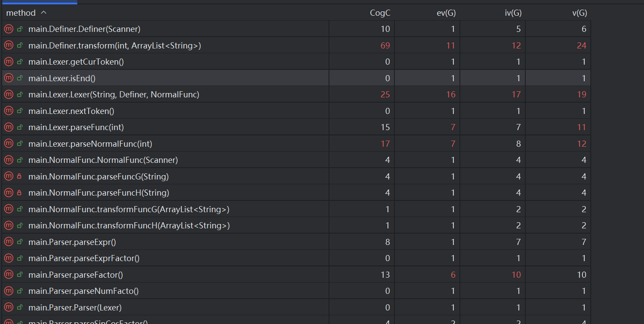This screenshot has height=324, width=644.
Task: Click public access icon for Definer.transform row
Action: (x=19, y=46)
